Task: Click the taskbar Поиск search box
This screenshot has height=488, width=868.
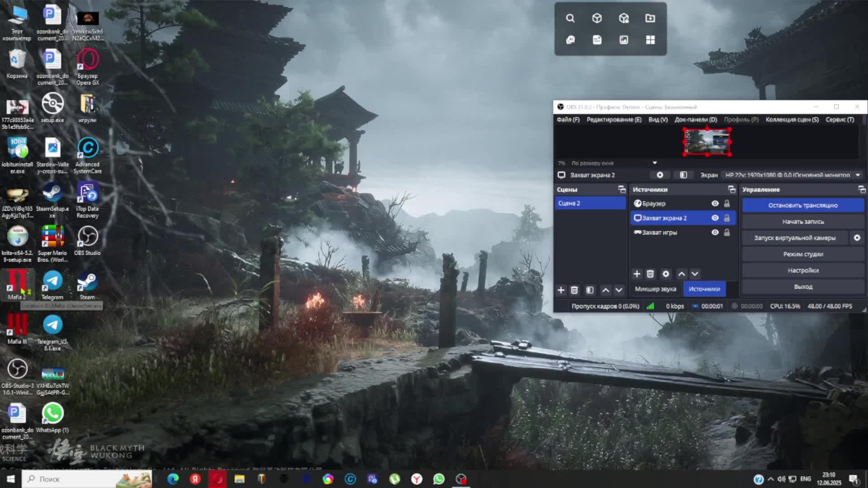Action: click(x=87, y=479)
